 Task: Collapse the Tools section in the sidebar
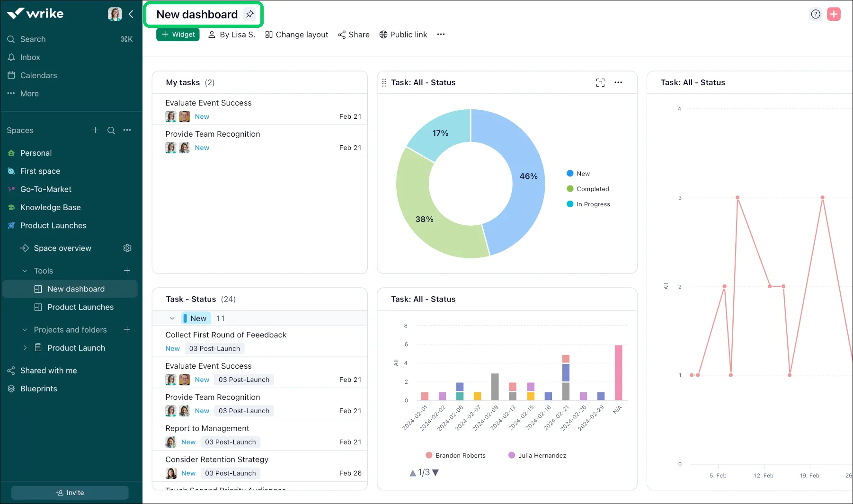25,270
